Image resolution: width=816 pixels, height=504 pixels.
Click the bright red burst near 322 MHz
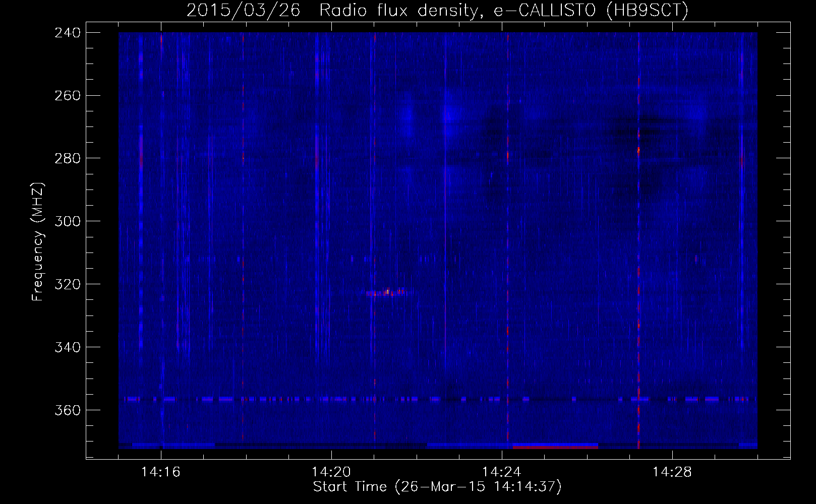[x=388, y=292]
